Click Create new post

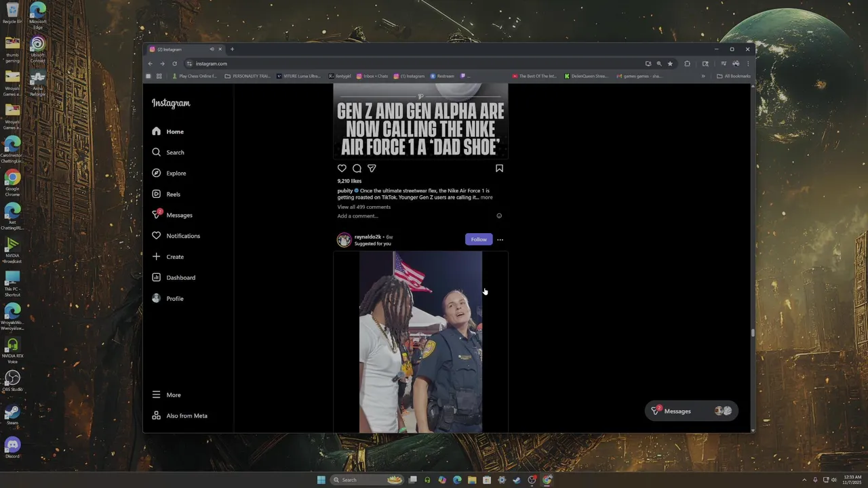point(168,257)
